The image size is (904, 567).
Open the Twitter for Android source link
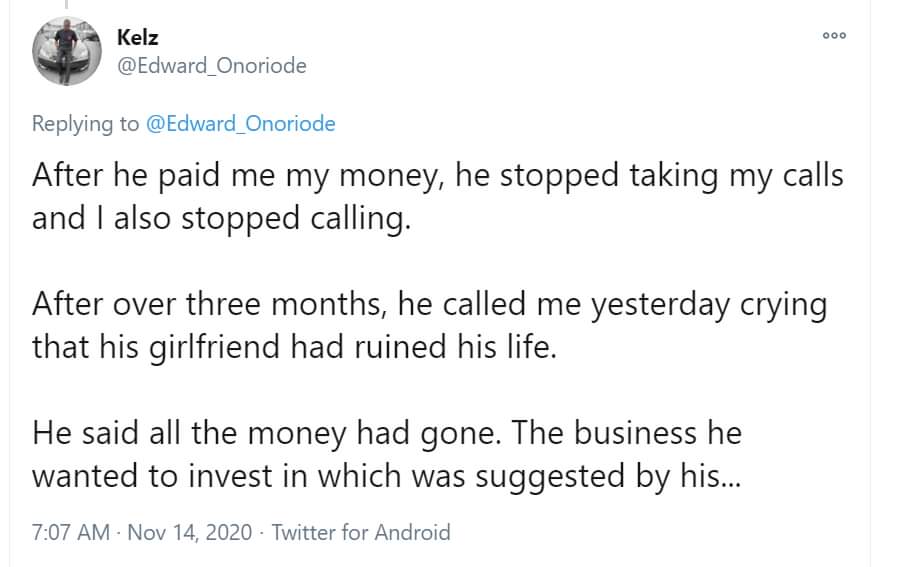click(361, 532)
